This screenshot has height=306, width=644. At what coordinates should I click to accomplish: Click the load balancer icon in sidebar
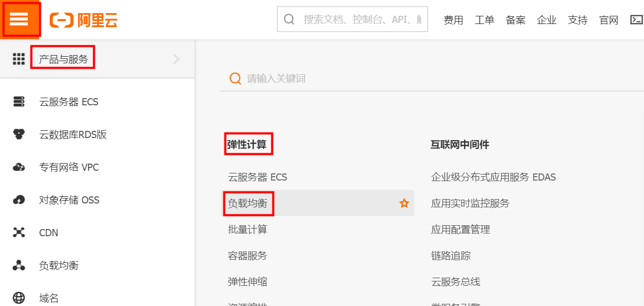(x=19, y=266)
